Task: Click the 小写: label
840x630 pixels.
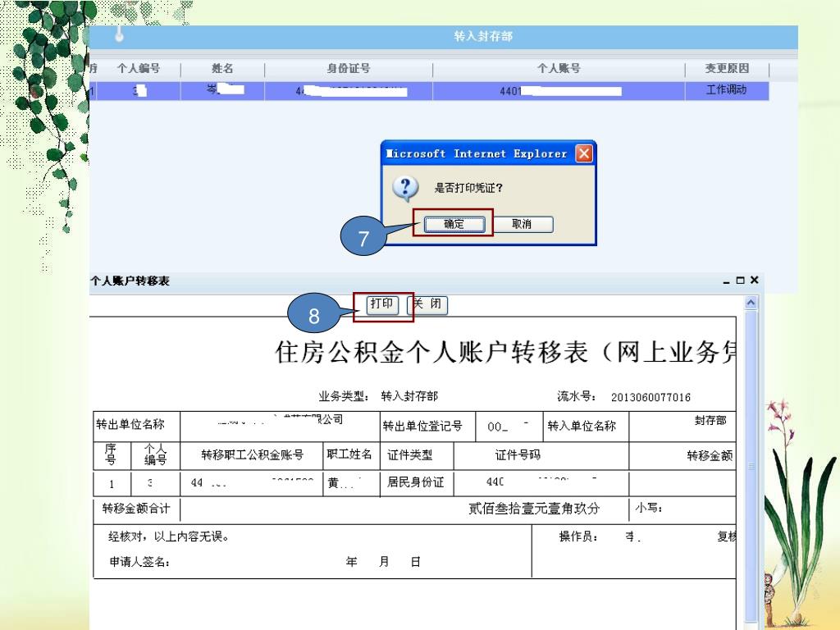Action: click(x=649, y=507)
